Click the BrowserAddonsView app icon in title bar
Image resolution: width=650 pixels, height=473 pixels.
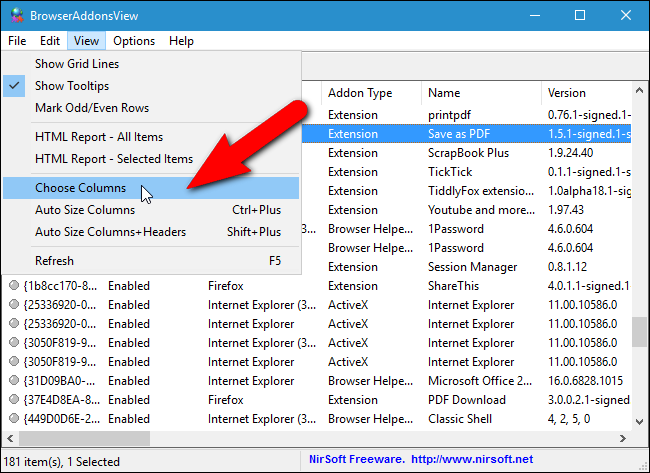[17, 16]
